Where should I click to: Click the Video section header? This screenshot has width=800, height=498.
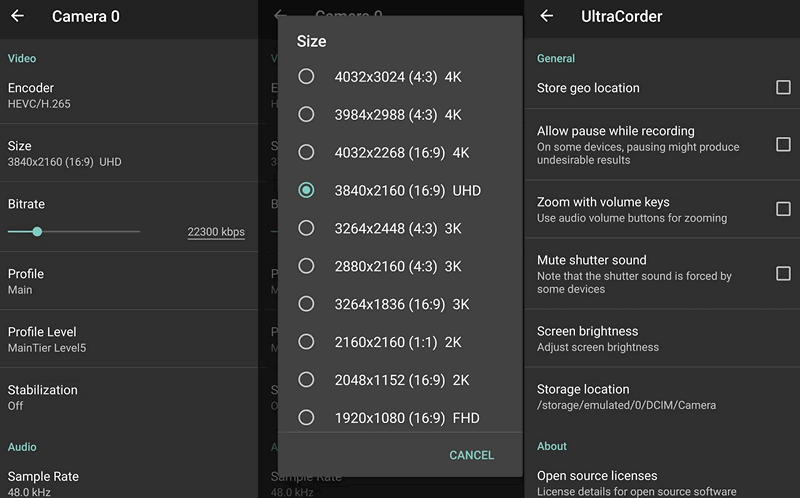tap(22, 58)
